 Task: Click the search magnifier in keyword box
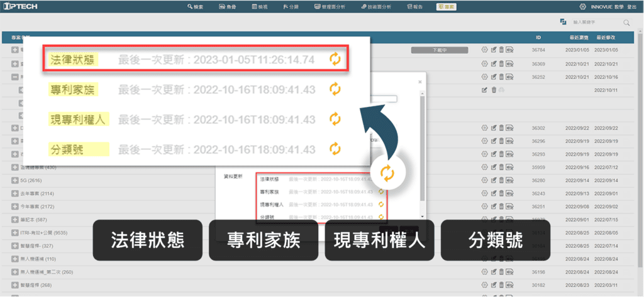click(626, 22)
